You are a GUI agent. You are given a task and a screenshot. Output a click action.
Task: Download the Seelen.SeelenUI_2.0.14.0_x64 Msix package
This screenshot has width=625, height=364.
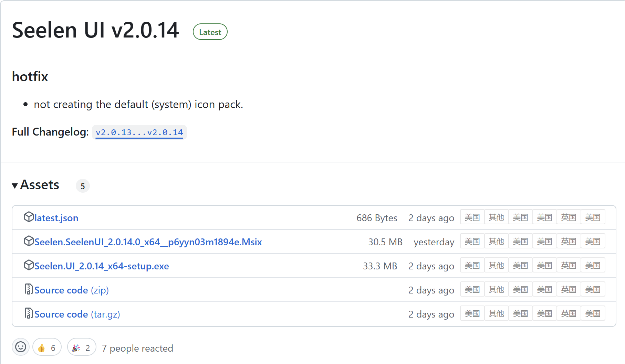tap(148, 242)
